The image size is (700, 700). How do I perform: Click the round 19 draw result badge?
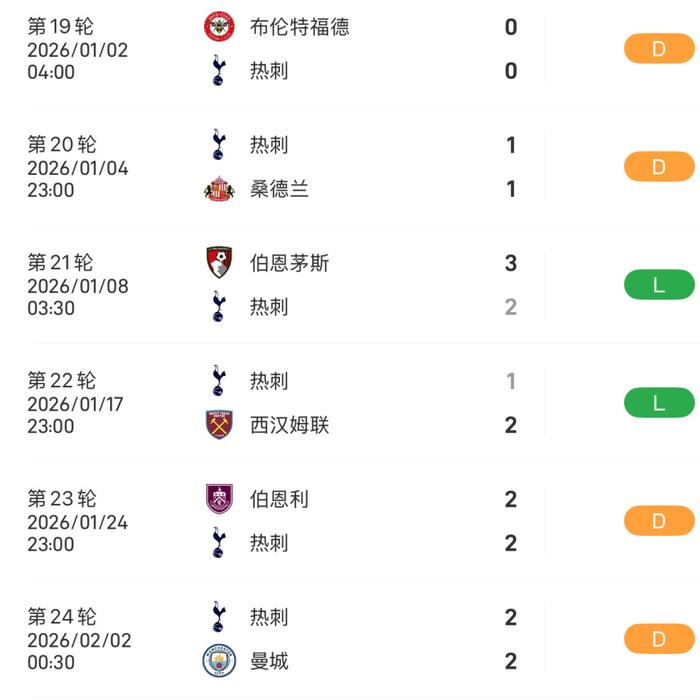[x=658, y=48]
